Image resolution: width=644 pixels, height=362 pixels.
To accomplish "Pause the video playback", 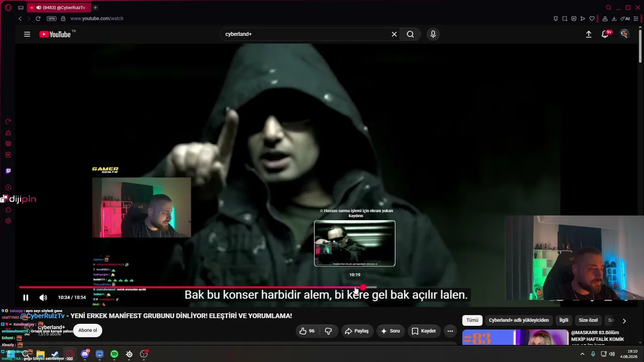I will coord(26,298).
